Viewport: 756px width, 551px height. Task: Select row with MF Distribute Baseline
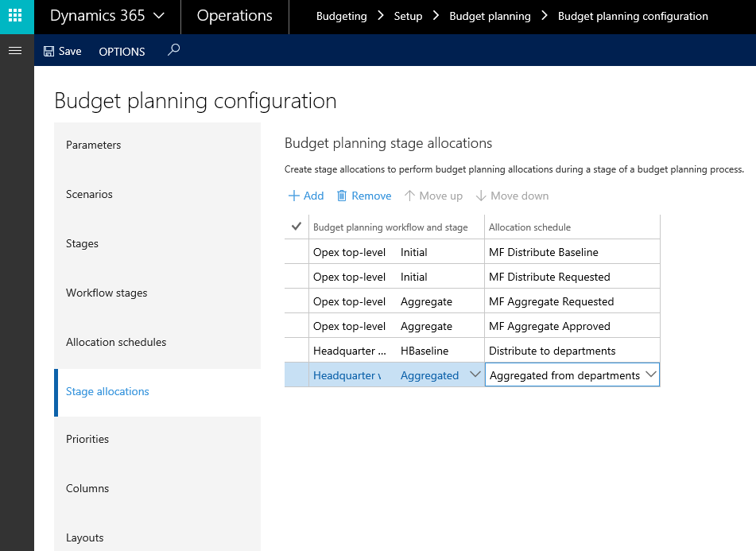pyautogui.click(x=297, y=252)
